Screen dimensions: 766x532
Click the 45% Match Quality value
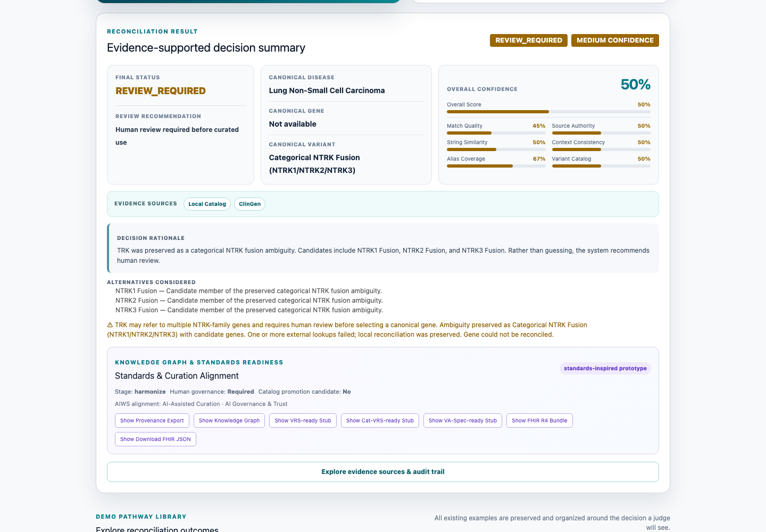[539, 126]
